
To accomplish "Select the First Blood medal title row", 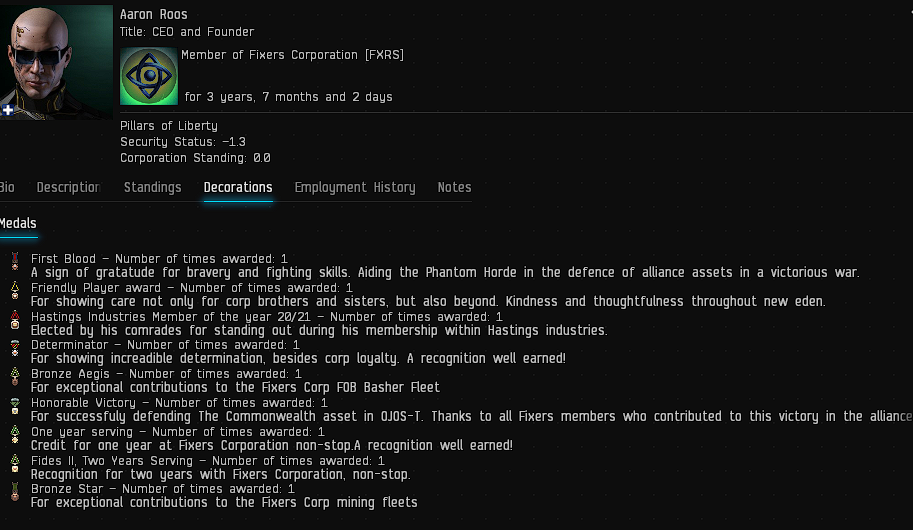I will pyautogui.click(x=159, y=259).
